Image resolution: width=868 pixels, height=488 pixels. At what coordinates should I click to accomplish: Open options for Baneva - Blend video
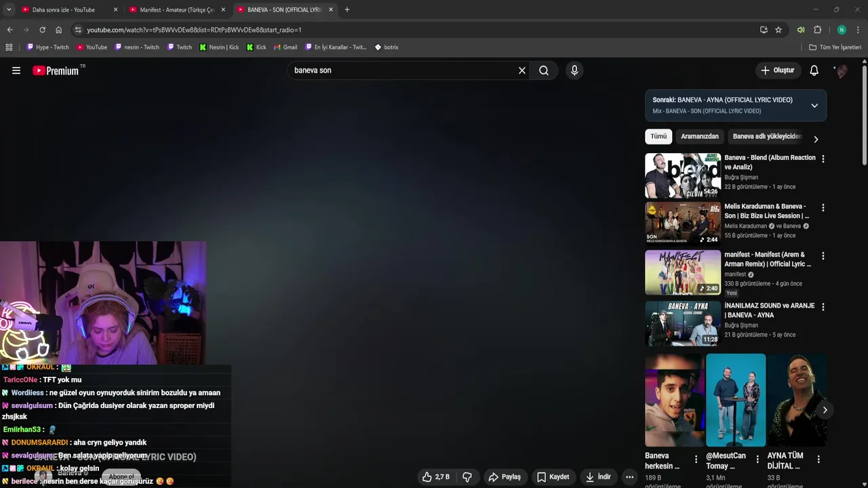[823, 159]
